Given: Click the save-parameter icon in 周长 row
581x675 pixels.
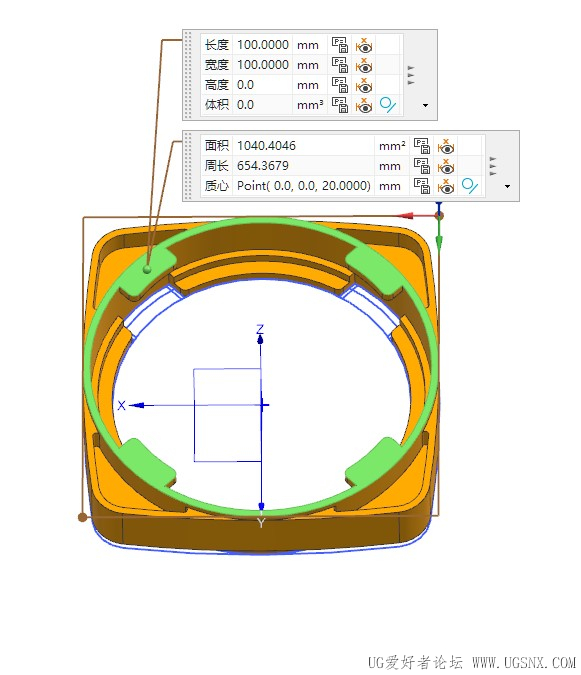Looking at the screenshot, I should tap(422, 166).
